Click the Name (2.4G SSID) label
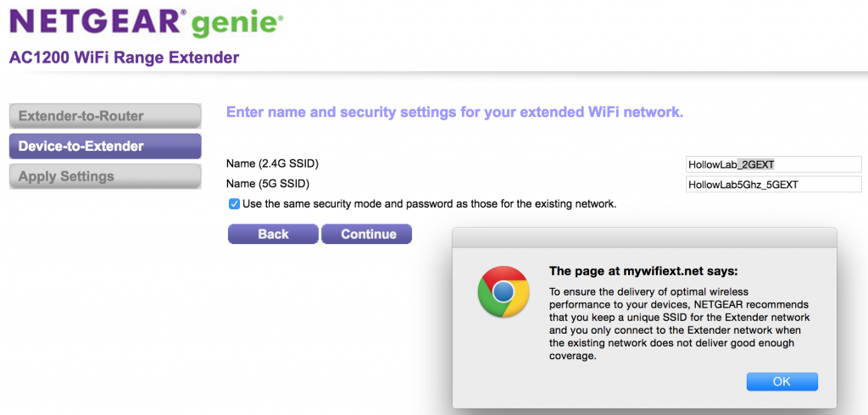The height and width of the screenshot is (415, 868). coord(272,163)
